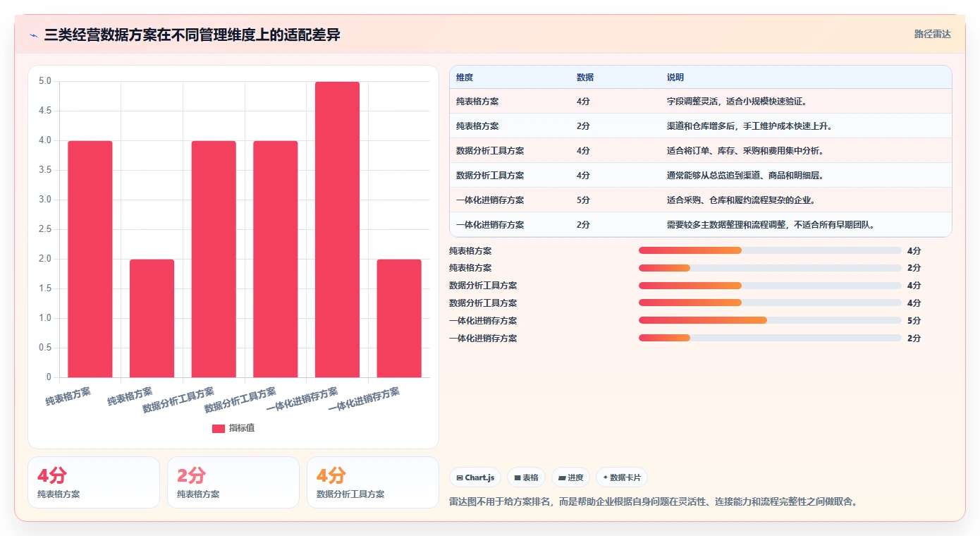Select the footer note starting with 雷达图不用于给方案排名
The height and width of the screenshot is (536, 980).
tap(653, 501)
